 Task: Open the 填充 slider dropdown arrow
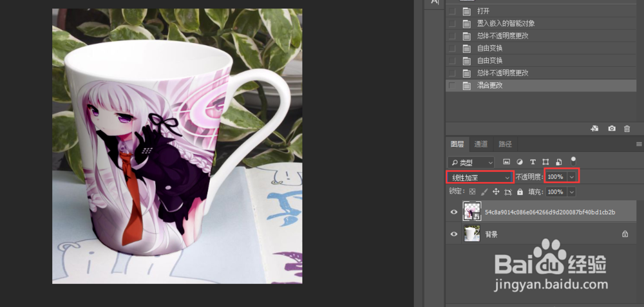572,192
